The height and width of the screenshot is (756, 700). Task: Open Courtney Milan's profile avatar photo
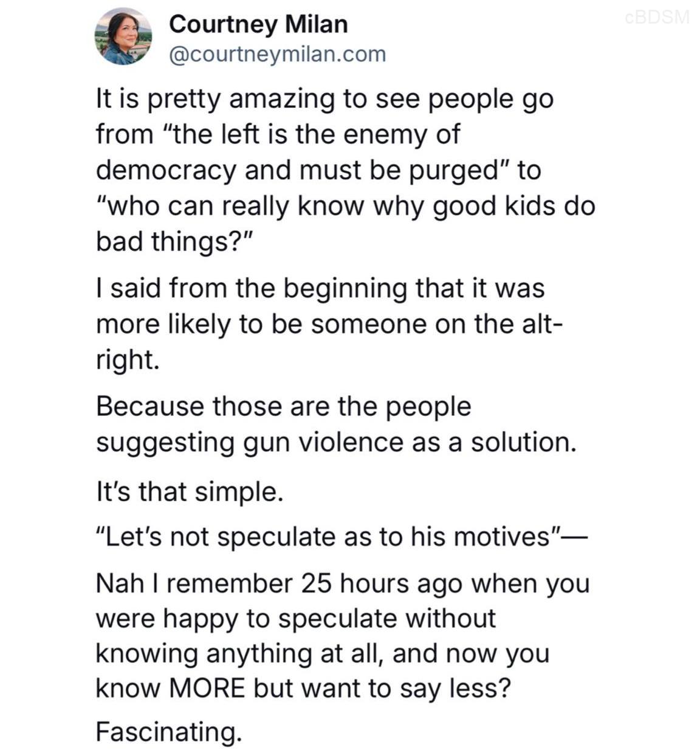pos(123,37)
